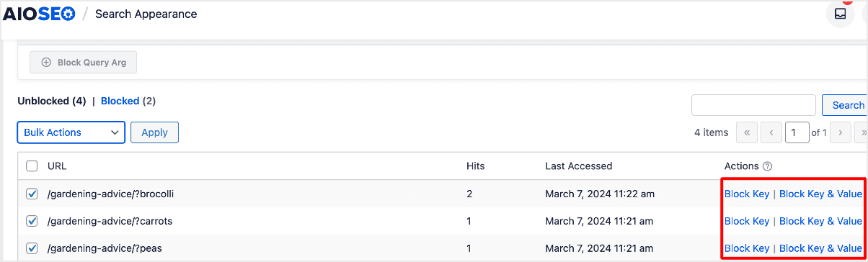Select the Unblocked filter tab
This screenshot has height=262, width=868.
pos(43,101)
